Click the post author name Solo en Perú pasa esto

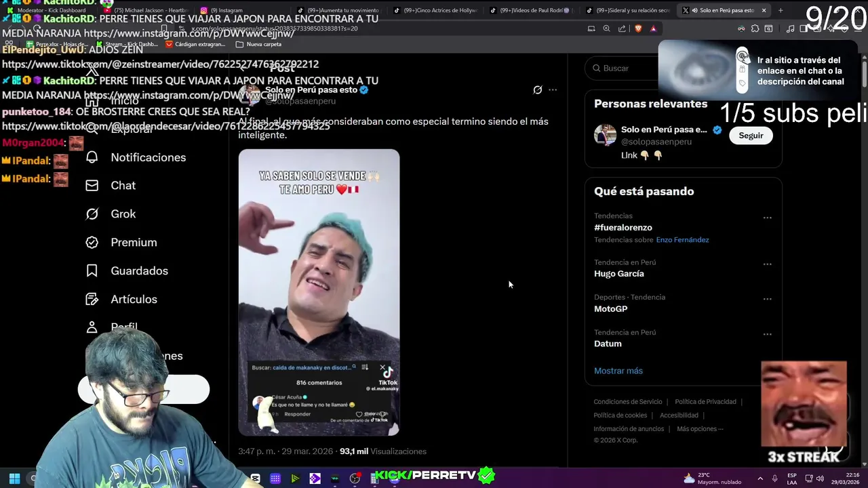coord(311,89)
